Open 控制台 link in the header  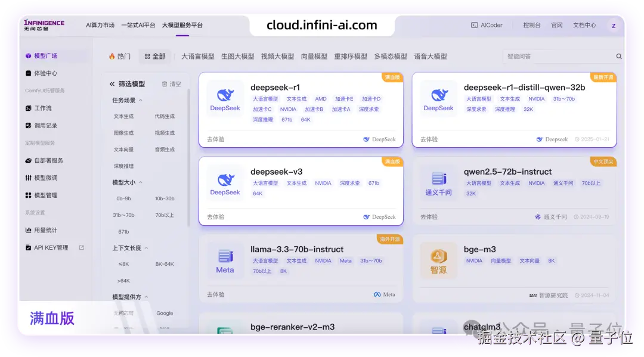531,25
